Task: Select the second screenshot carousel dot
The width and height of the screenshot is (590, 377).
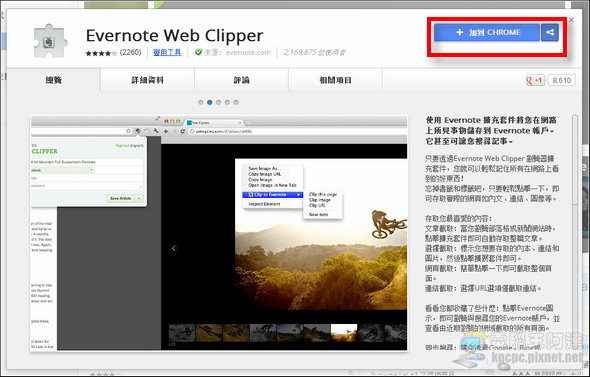Action: (x=210, y=102)
